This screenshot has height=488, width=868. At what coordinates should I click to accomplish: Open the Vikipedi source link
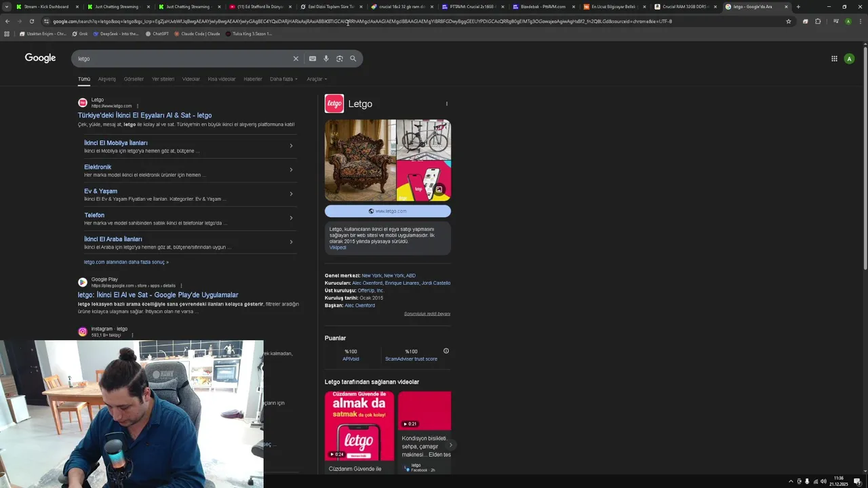[338, 247]
